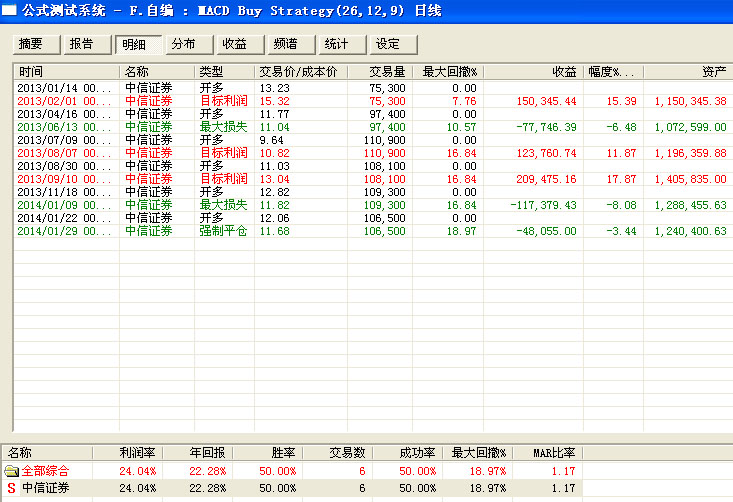
Task: Click the 名称 header in summary table
Action: click(x=47, y=452)
